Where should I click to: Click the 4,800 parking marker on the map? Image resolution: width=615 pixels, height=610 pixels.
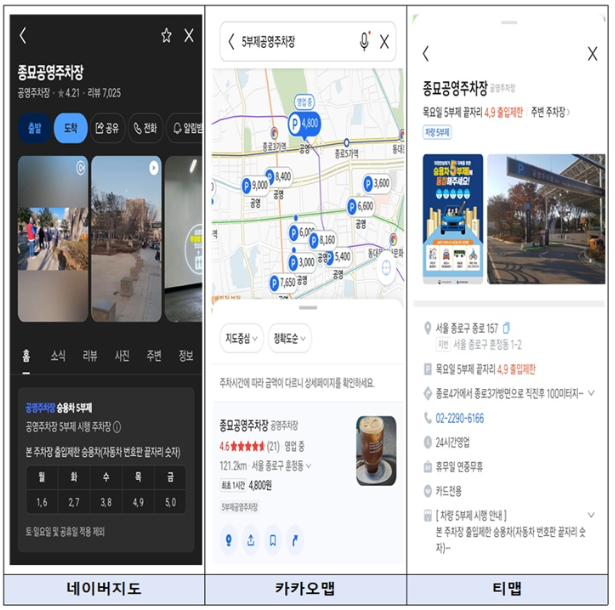point(303,123)
